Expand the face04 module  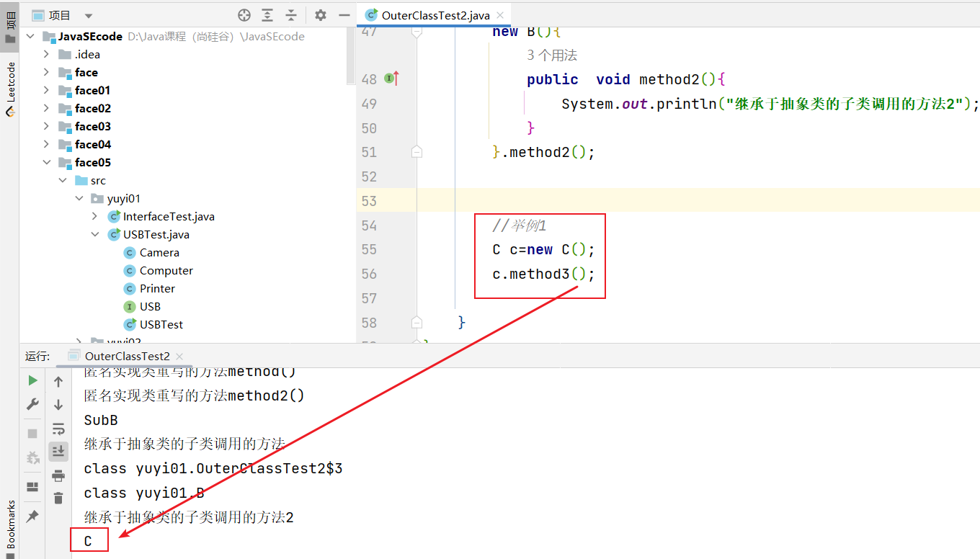46,144
